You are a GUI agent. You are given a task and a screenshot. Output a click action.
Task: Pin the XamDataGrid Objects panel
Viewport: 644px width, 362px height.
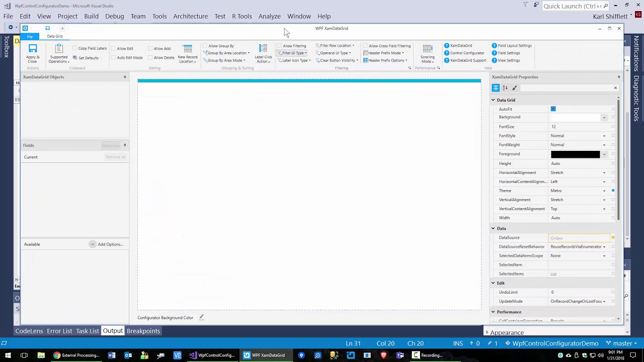pos(125,77)
